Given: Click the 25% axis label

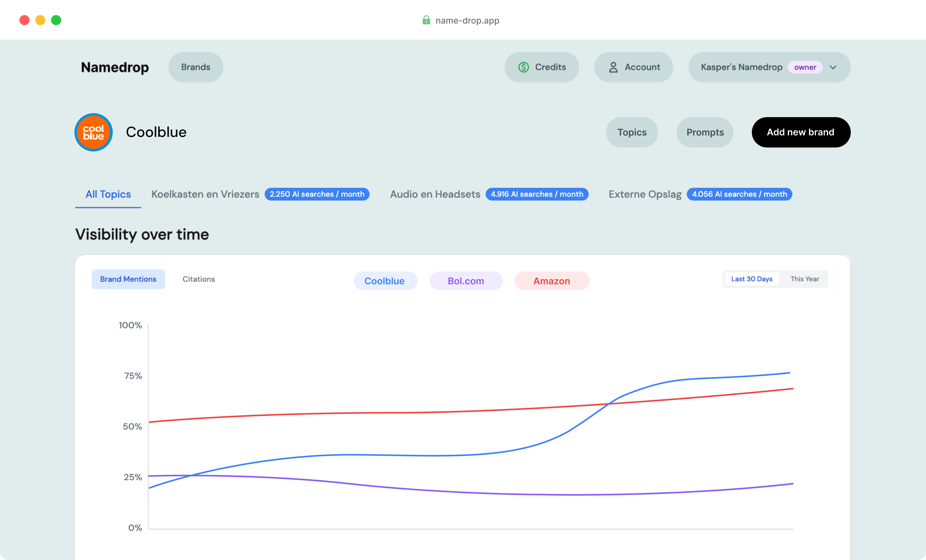Looking at the screenshot, I should [133, 477].
